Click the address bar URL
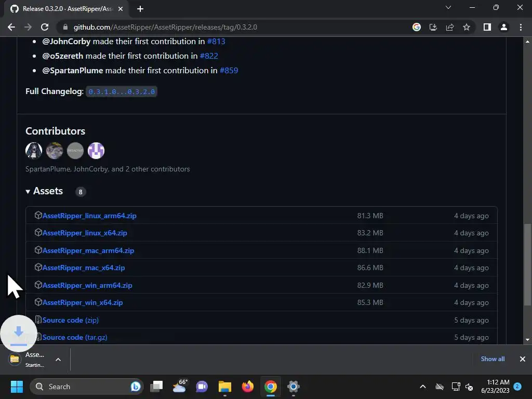532x399 pixels. click(x=165, y=27)
